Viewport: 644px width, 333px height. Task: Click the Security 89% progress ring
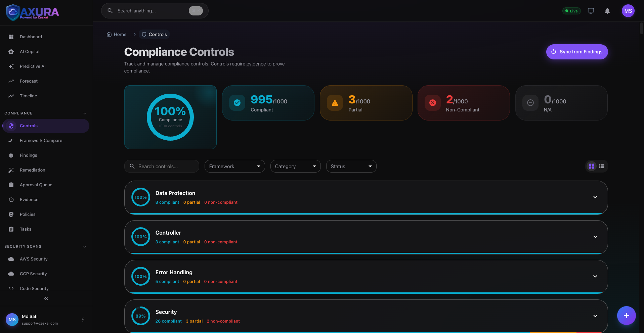[x=141, y=316]
